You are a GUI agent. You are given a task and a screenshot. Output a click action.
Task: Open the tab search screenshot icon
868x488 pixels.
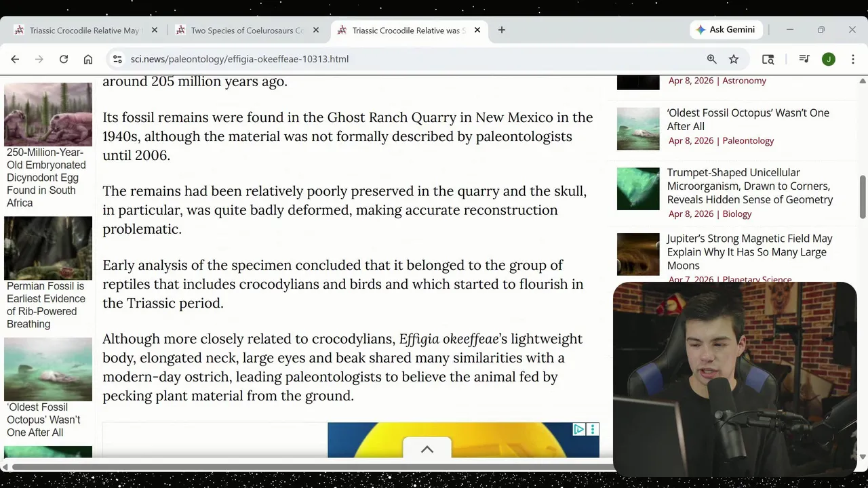[x=768, y=59]
